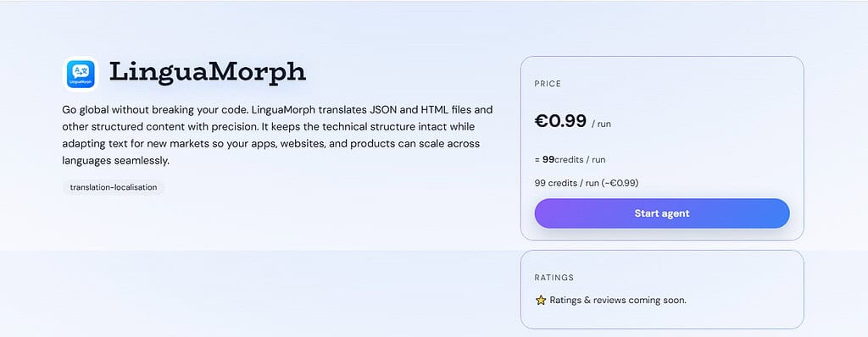This screenshot has height=337, width=868.
Task: Click the "/ run" label beside €0.99
Action: 601,124
